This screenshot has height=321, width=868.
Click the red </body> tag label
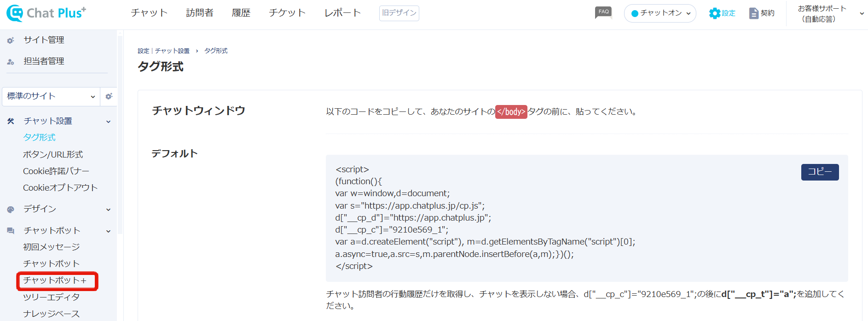[511, 112]
